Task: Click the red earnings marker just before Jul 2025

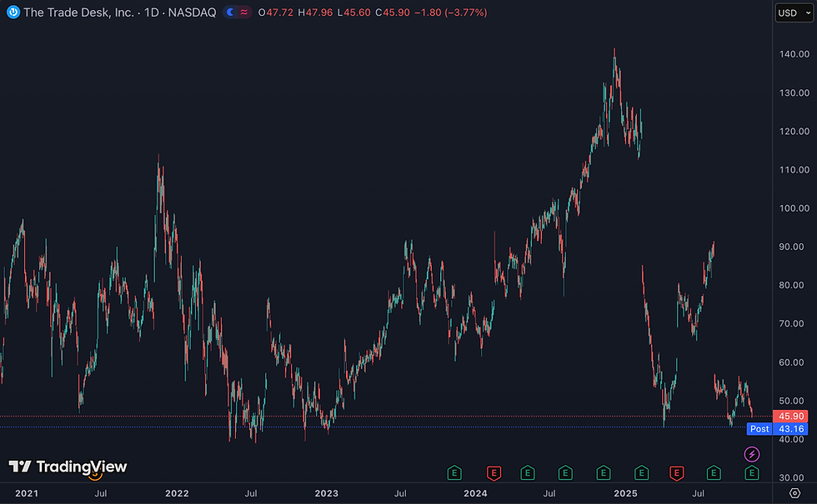Action: pyautogui.click(x=676, y=473)
